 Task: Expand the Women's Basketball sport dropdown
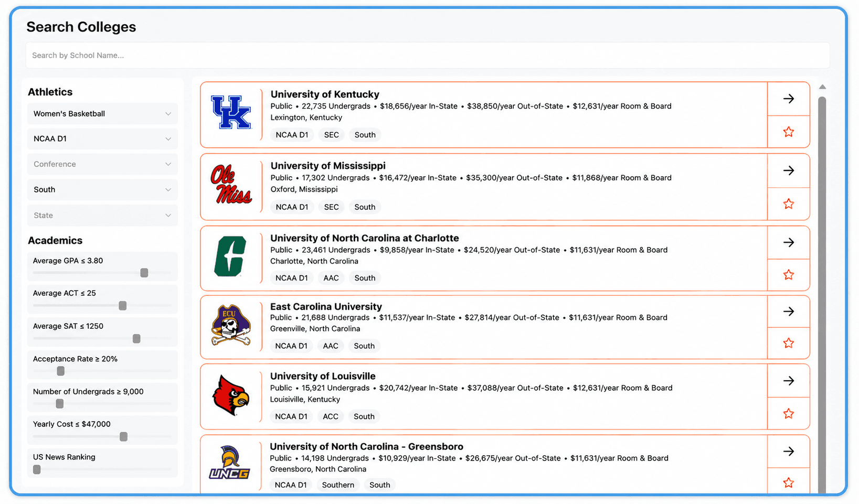(102, 114)
